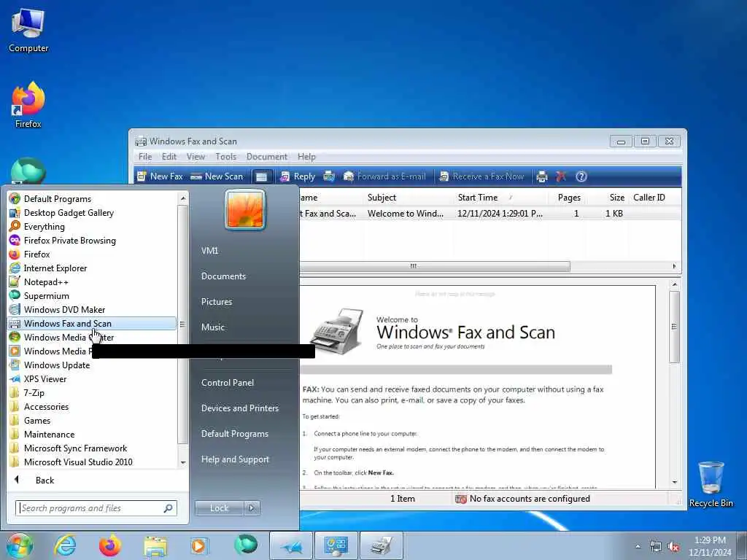Click the New Fax toolbar button
Viewport: 747px width, 560px height.
click(x=160, y=176)
